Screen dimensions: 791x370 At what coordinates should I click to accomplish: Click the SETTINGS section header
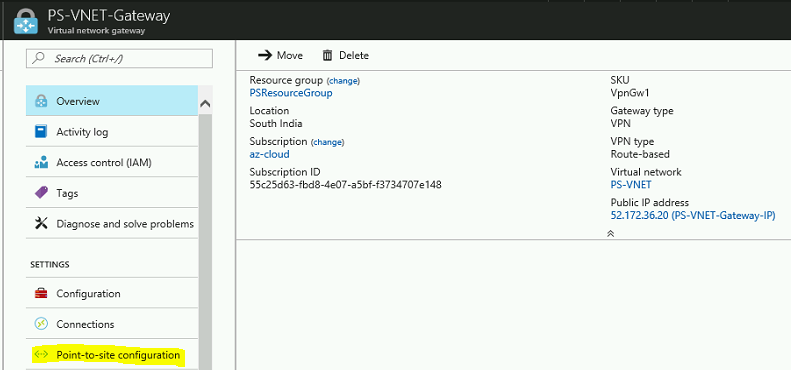point(50,265)
